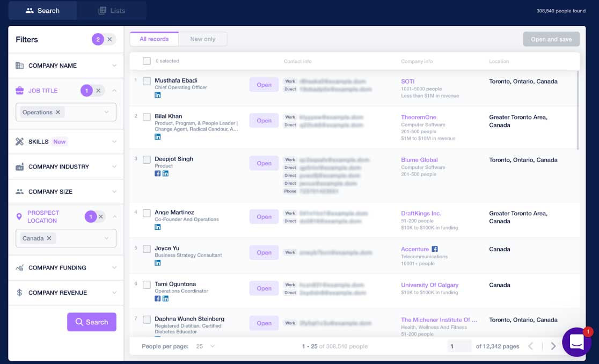Click Facebook icon next to Accenture
This screenshot has height=364, width=599.
[x=435, y=249]
